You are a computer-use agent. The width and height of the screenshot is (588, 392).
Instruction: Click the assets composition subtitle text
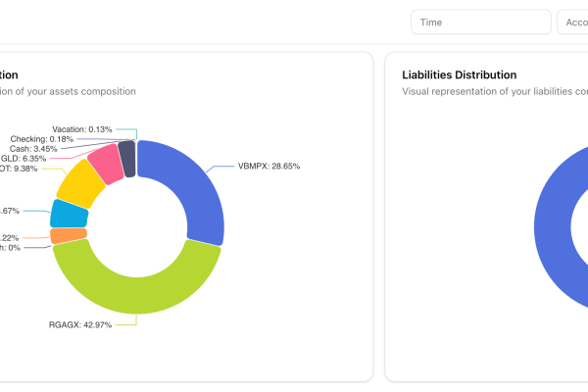point(68,91)
